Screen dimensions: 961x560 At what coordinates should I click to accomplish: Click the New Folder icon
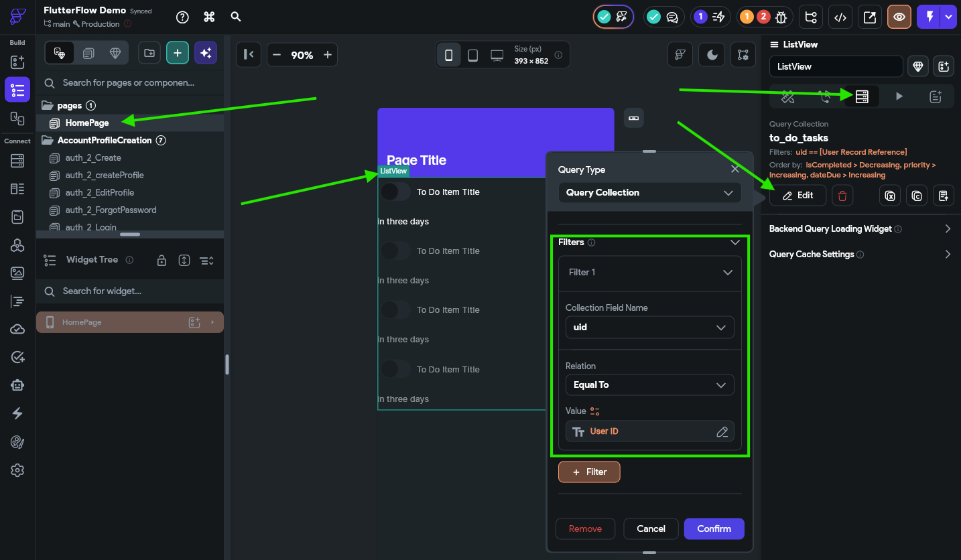pos(149,53)
